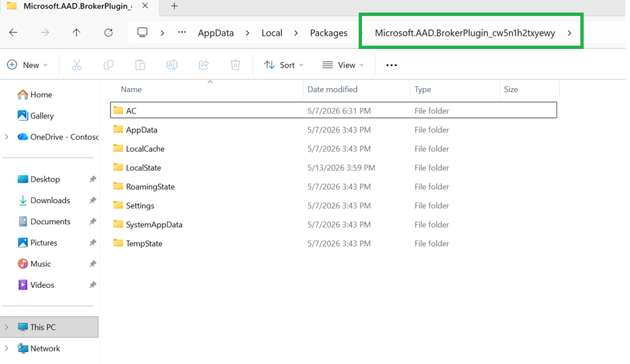Click the Cut scissors icon

tap(77, 65)
